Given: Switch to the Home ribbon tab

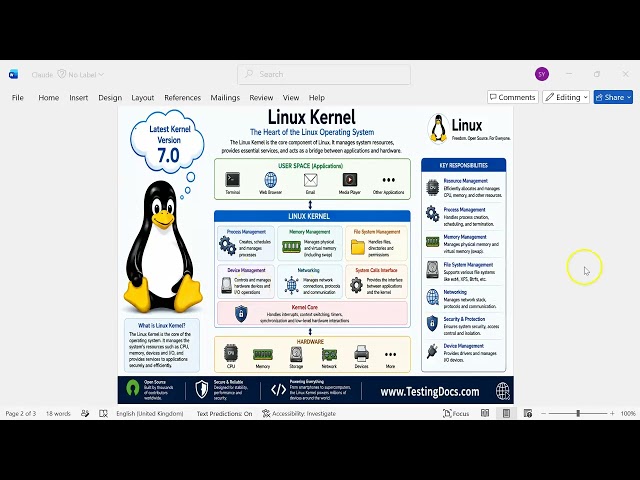Looking at the screenshot, I should point(49,98).
